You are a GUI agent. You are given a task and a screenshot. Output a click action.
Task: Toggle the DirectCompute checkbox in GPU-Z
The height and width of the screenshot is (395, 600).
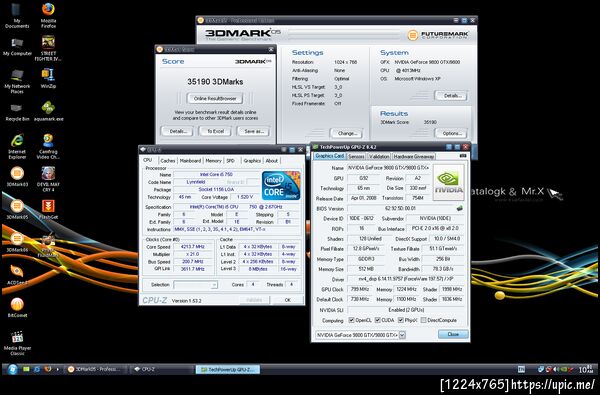[x=423, y=320]
